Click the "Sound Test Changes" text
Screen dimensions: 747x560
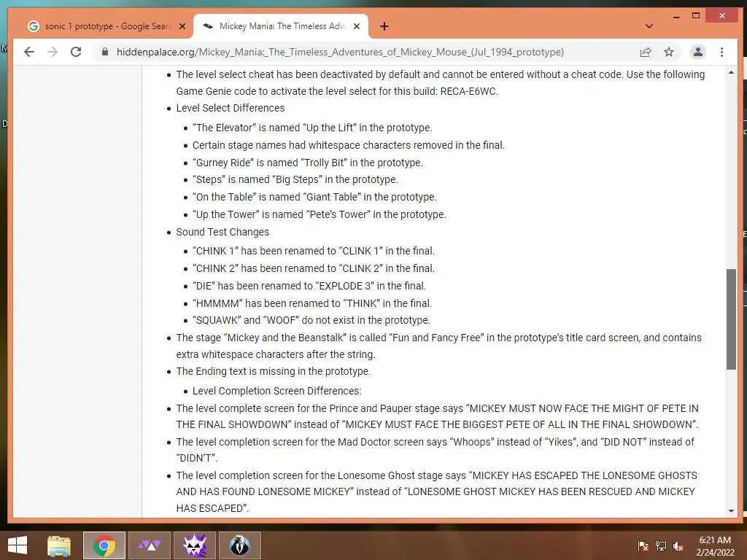tap(222, 232)
